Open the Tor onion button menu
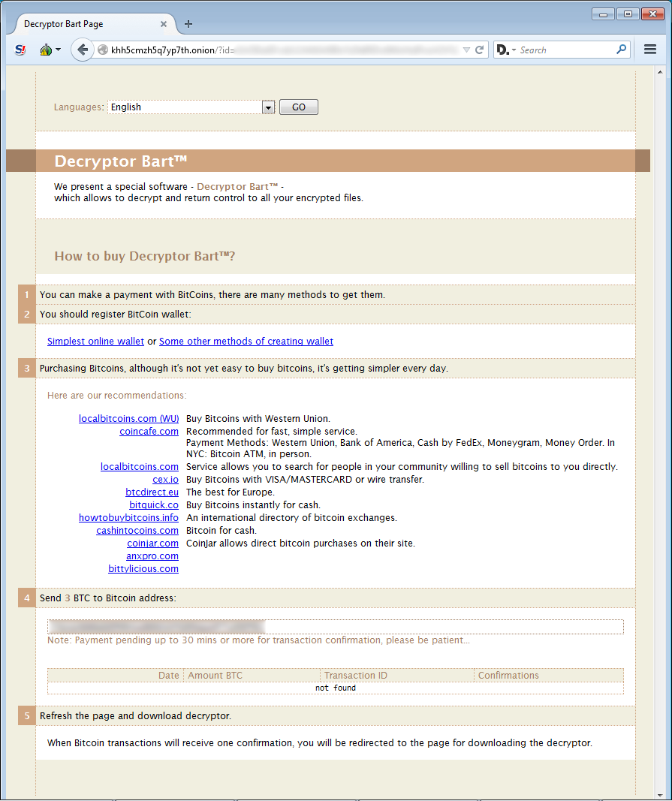Screen dimensions: 672x801 click(x=50, y=50)
